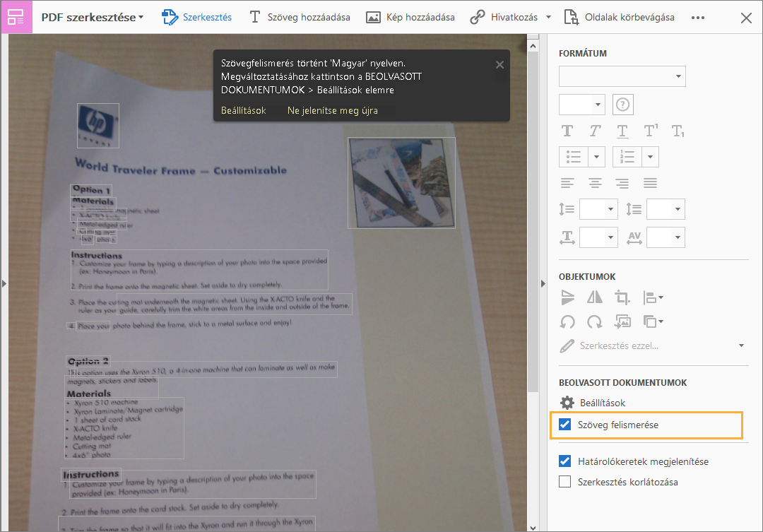The image size is (763, 532).
Task: Open the align objects dropdown
Action: tap(653, 297)
